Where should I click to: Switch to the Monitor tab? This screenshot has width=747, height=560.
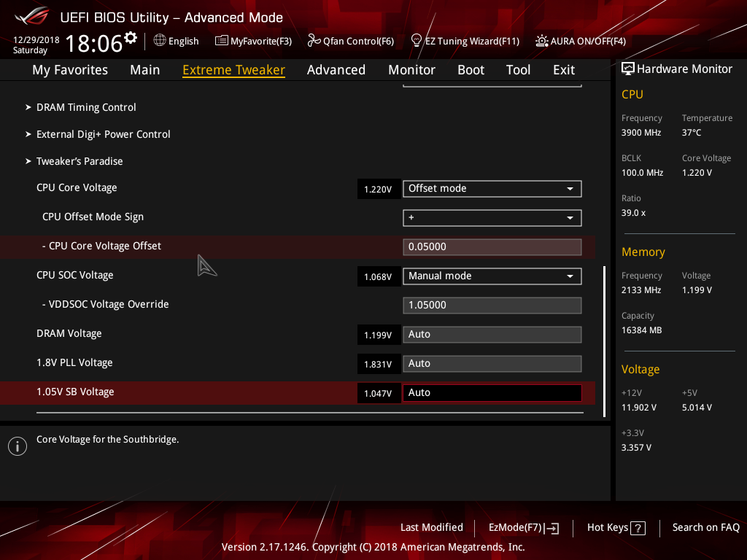point(411,70)
